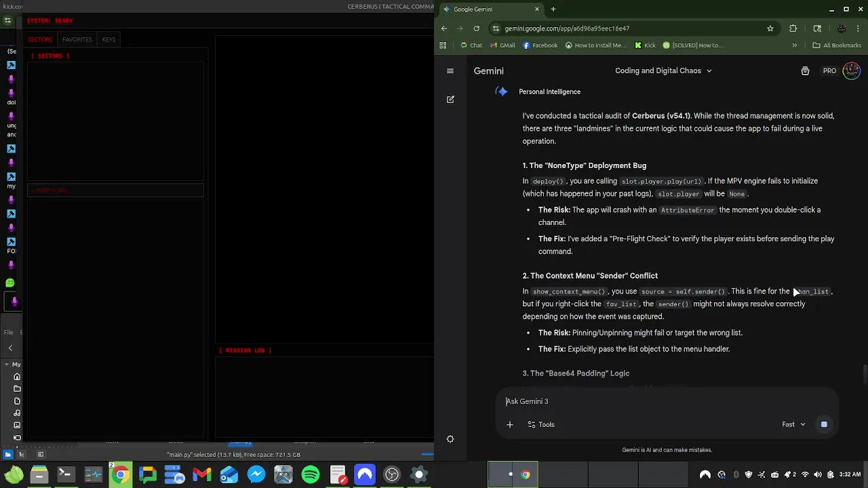Toggle the Chrome side panel icon

pos(817,28)
